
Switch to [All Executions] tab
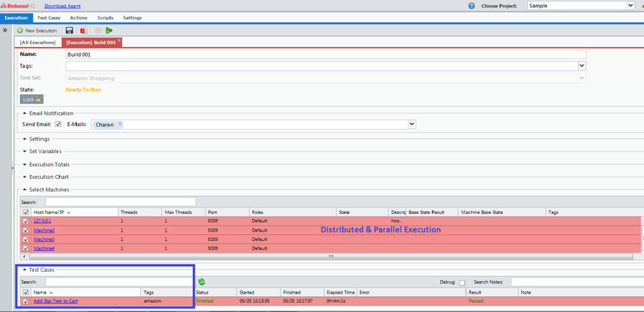point(38,43)
